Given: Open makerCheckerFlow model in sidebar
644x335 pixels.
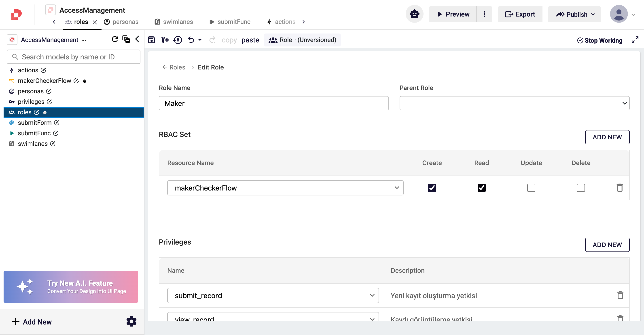Looking at the screenshot, I should click(x=44, y=81).
